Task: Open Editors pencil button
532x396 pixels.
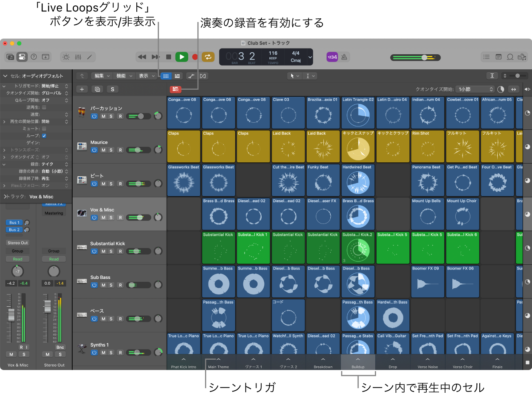Action: (89, 57)
